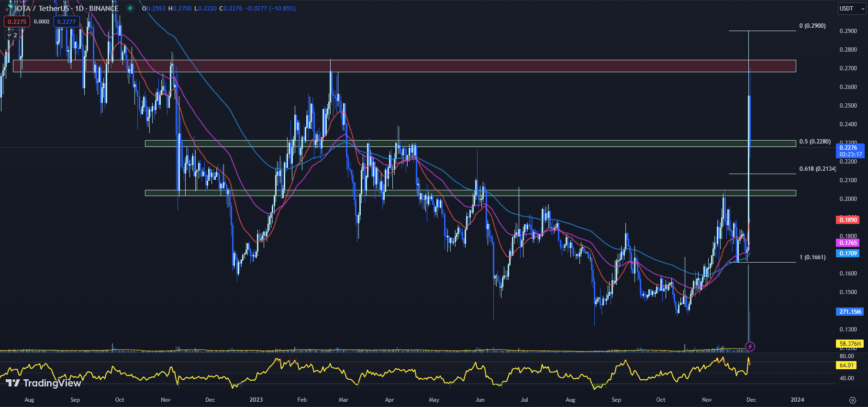
Task: Open the USDT currency dropdown
Action: pos(851,9)
